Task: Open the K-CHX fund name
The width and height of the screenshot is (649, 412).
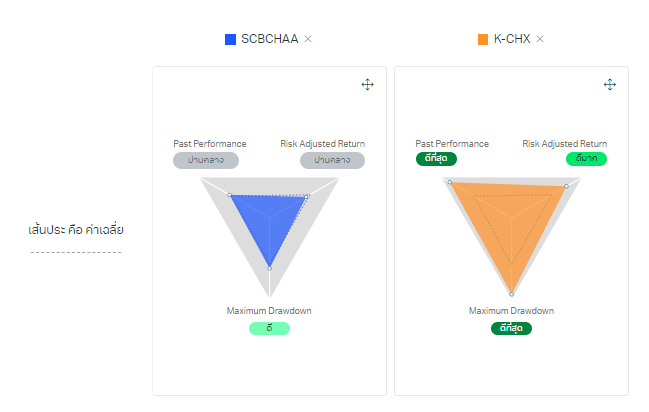Action: [512, 39]
